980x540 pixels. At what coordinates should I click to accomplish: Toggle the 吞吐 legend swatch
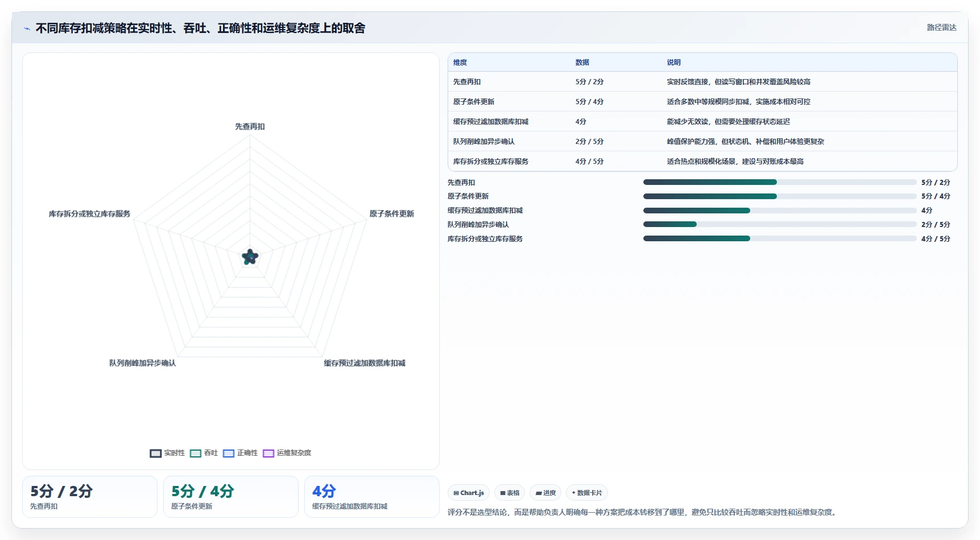point(196,454)
